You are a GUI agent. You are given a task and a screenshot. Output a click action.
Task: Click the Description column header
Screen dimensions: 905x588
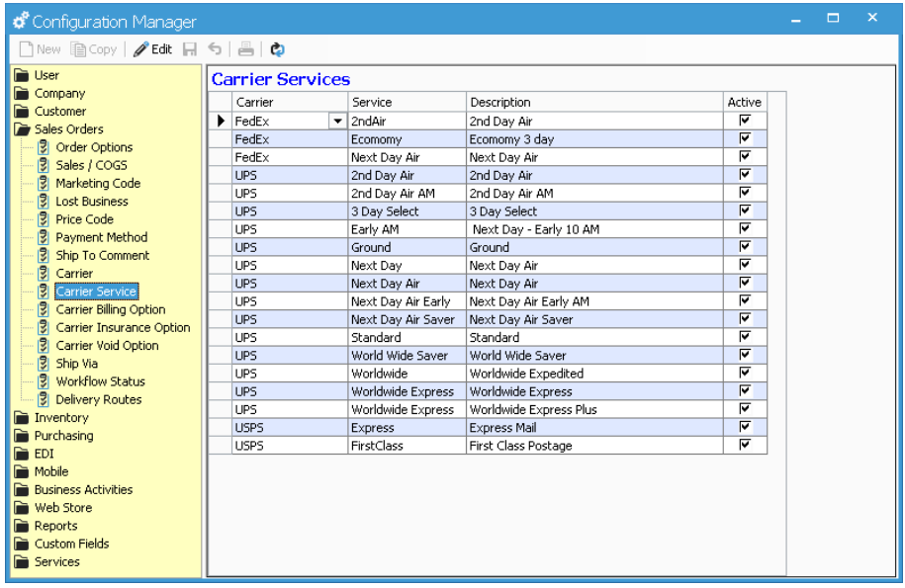594,102
